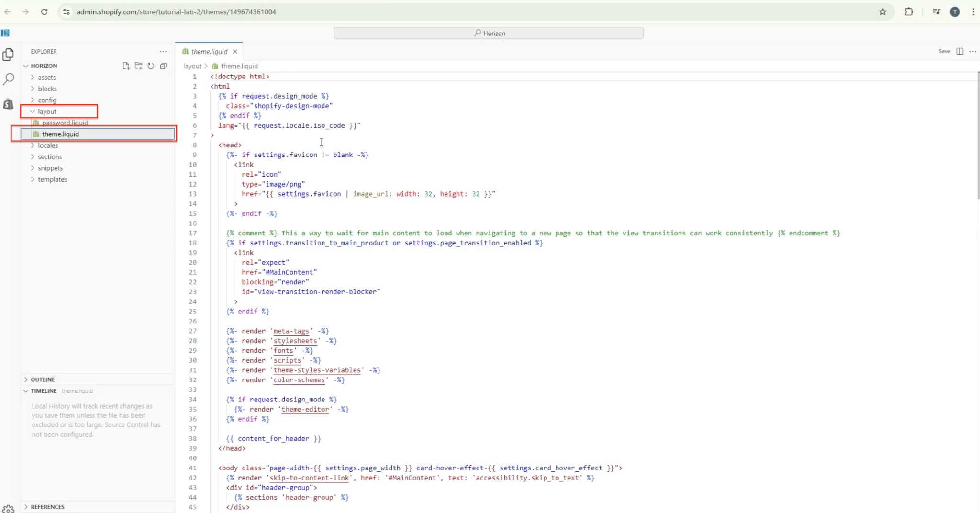Open the browser profile avatar
Image resolution: width=980 pixels, height=513 pixels.
pyautogui.click(x=955, y=12)
